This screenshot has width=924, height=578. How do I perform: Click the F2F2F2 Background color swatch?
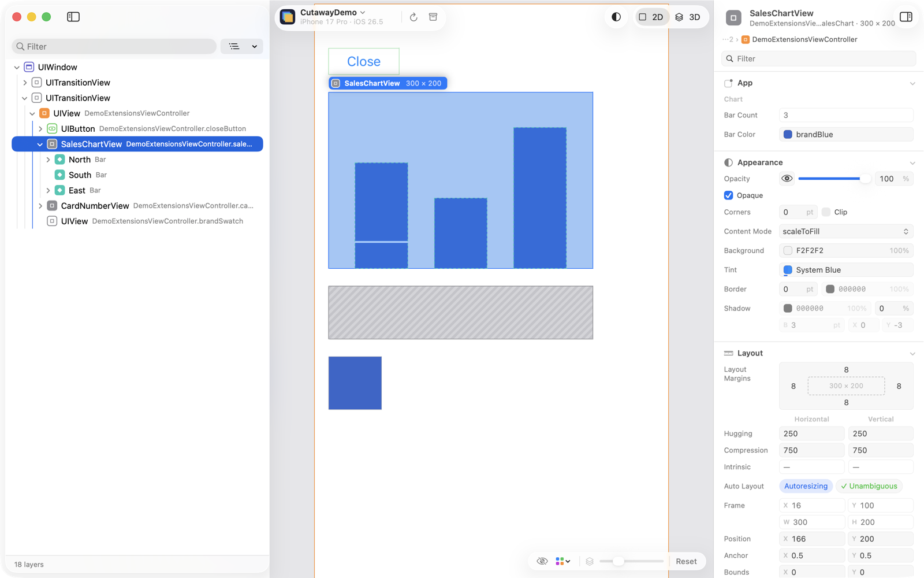click(788, 250)
